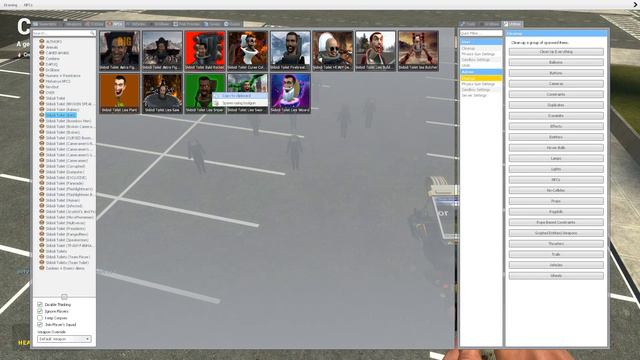Spawn the Skibidi Toilet Lies Plant NPC
The width and height of the screenshot is (640, 360).
coord(119,93)
